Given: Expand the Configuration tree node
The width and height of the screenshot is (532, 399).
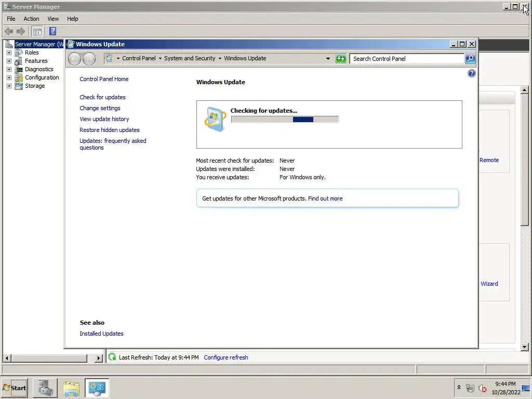Looking at the screenshot, I should click(x=9, y=78).
